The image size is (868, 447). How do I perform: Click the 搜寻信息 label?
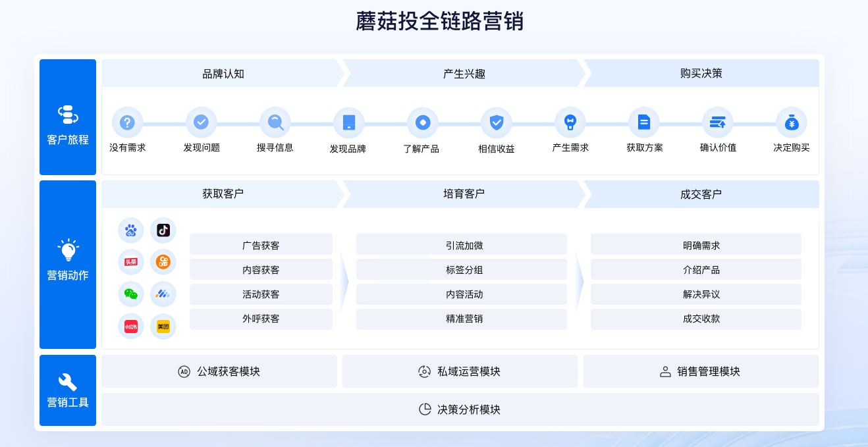pos(275,147)
